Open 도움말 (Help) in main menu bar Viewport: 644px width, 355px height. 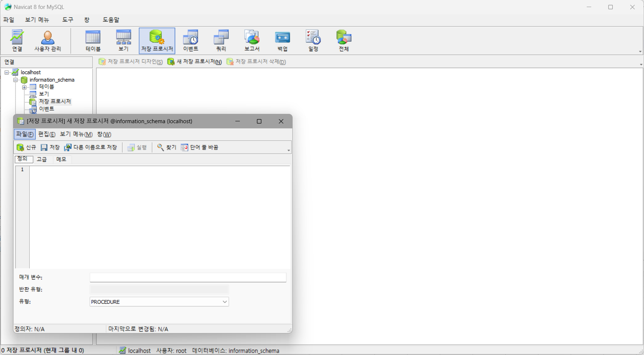click(111, 20)
